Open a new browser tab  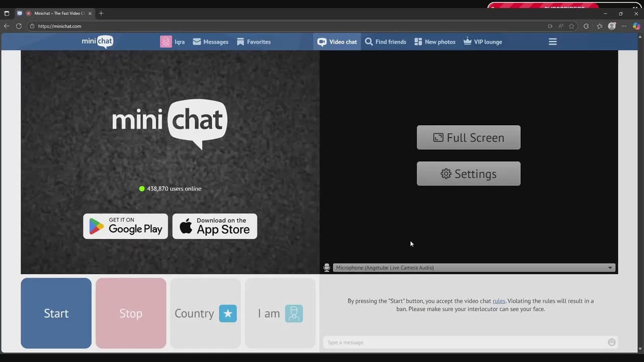[x=101, y=13]
